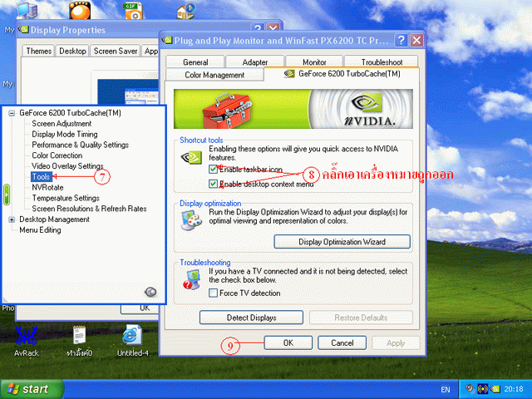Switch to the Monitor tab

(314, 62)
